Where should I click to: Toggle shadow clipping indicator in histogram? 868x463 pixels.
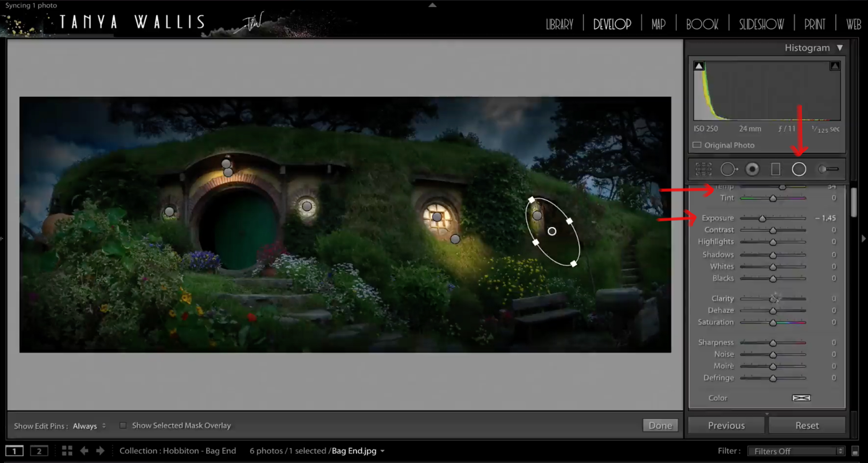699,66
